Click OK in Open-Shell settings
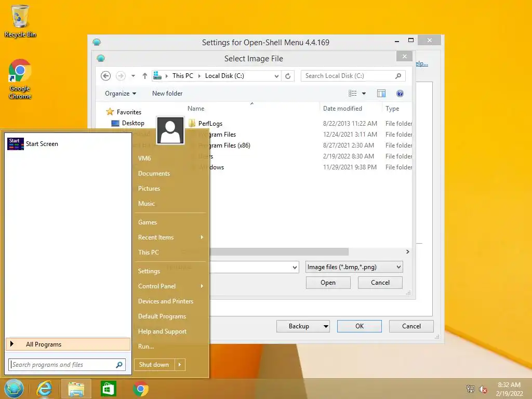Screen dimensions: 532x399 click(x=360, y=326)
